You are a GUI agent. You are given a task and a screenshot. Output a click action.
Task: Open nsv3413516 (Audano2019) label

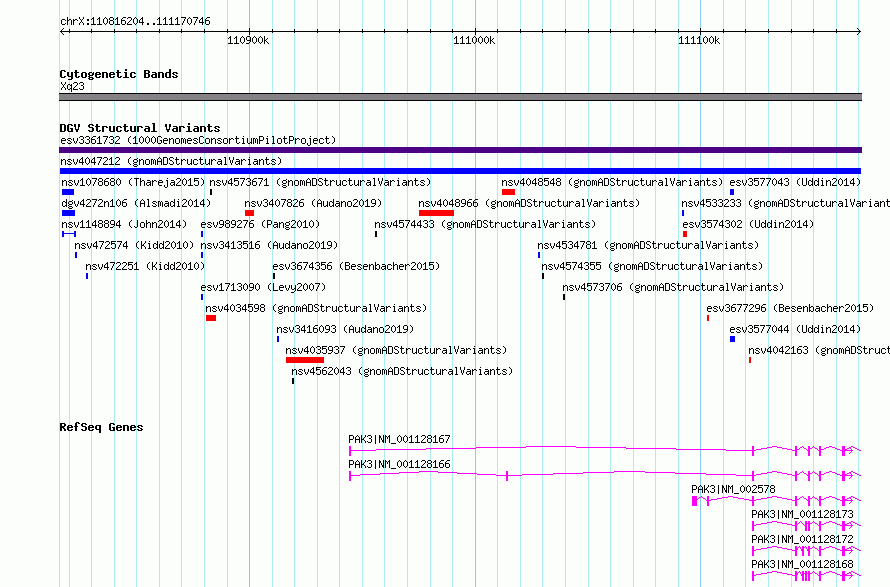click(x=269, y=245)
